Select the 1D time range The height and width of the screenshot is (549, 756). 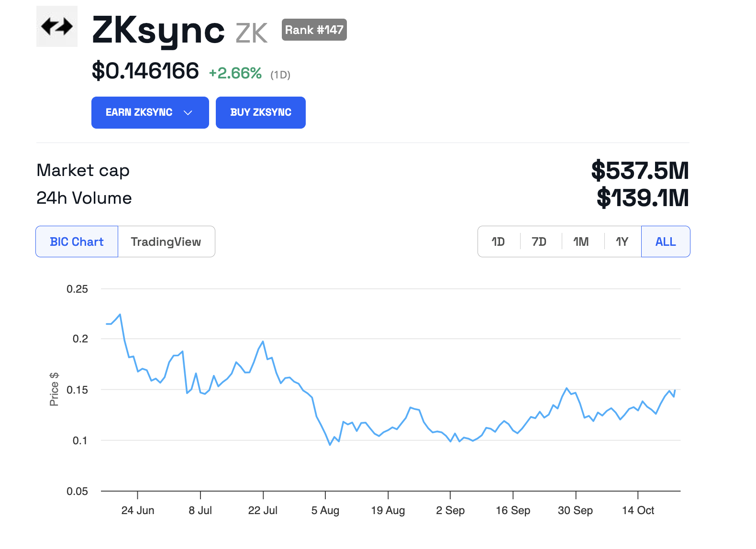click(x=498, y=242)
